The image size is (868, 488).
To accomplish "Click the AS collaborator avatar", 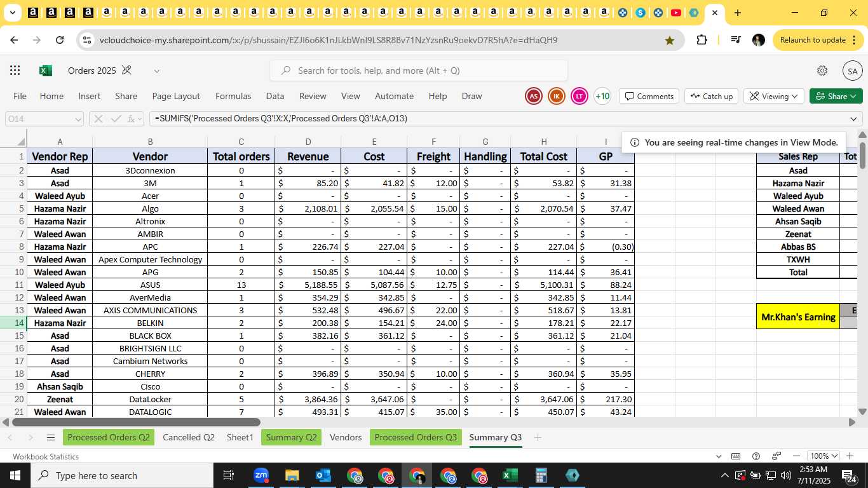I will click(x=534, y=96).
